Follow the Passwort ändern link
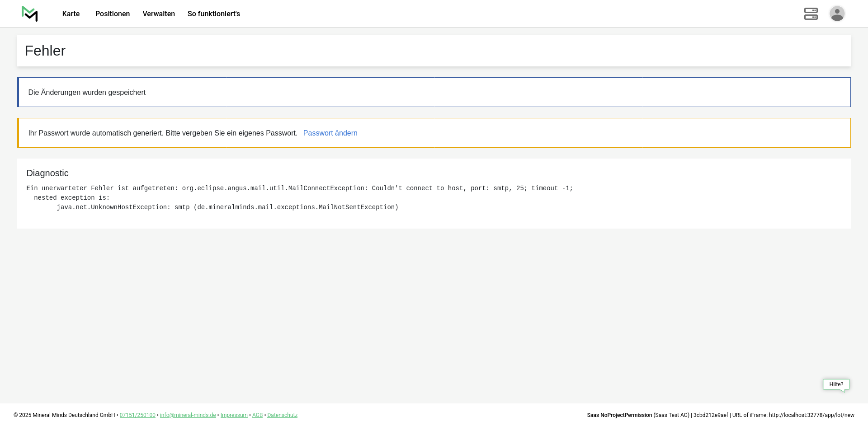The height and width of the screenshot is (426, 868). tap(330, 133)
